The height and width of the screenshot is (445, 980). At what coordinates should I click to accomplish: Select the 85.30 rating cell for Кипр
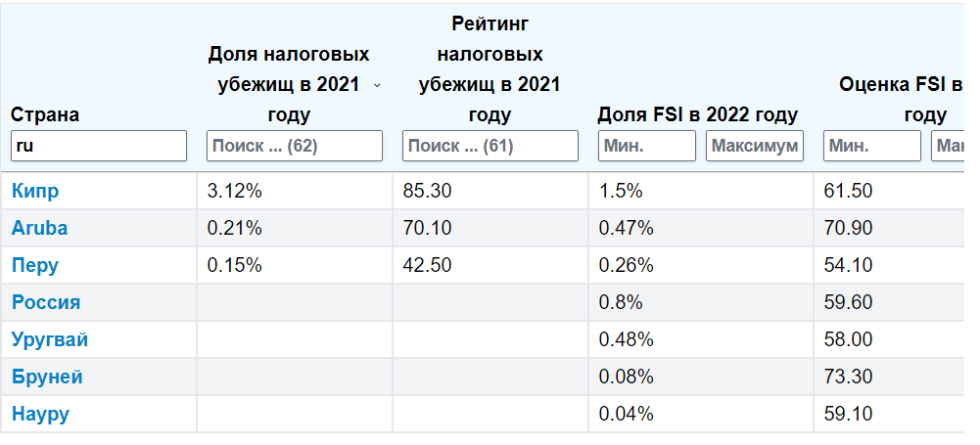click(428, 191)
